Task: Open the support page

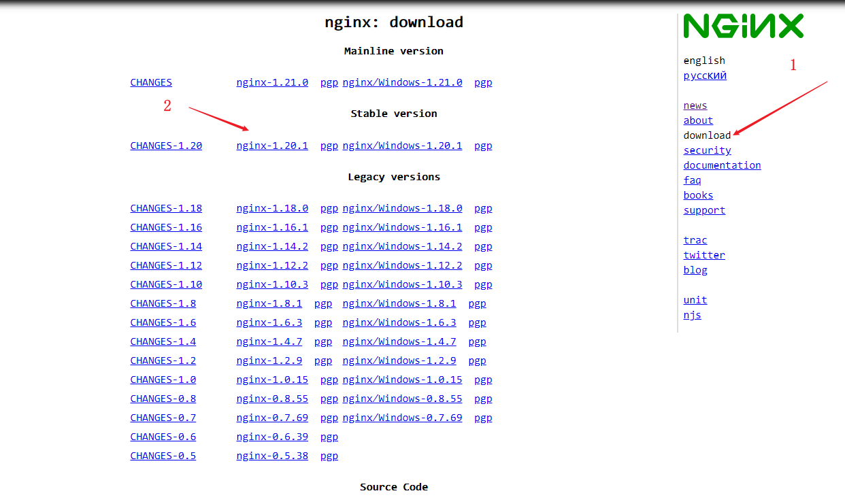Action: tap(704, 210)
